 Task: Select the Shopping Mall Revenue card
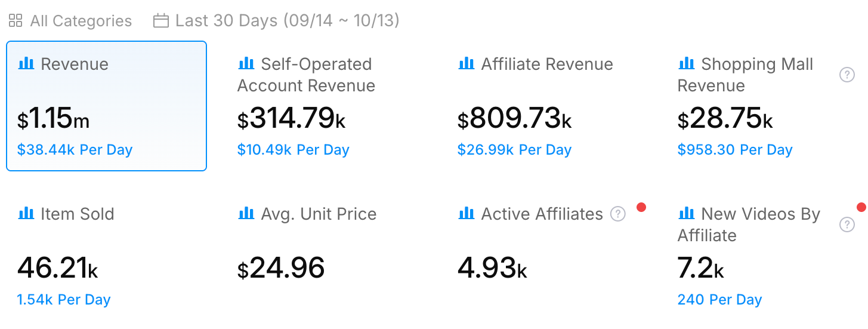pyautogui.click(x=767, y=106)
